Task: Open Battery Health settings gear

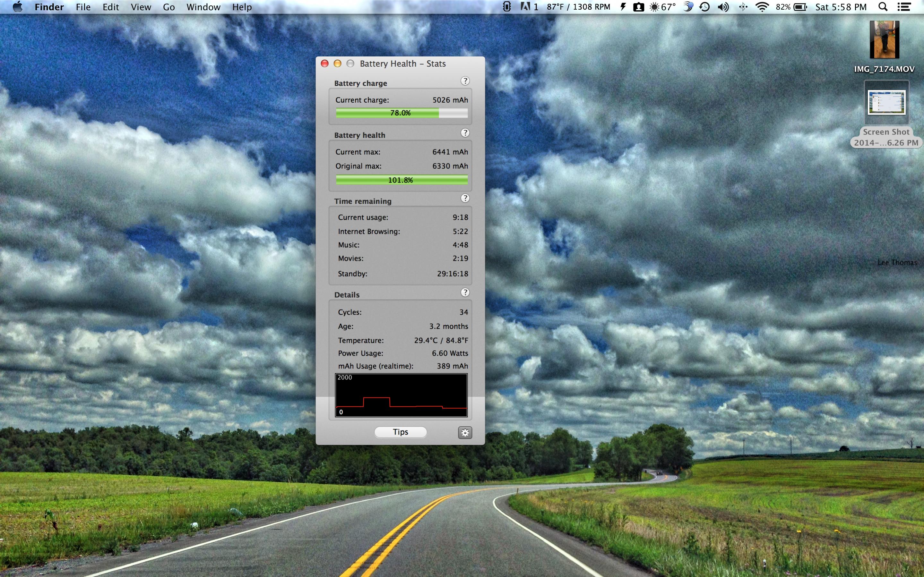Action: pyautogui.click(x=465, y=432)
